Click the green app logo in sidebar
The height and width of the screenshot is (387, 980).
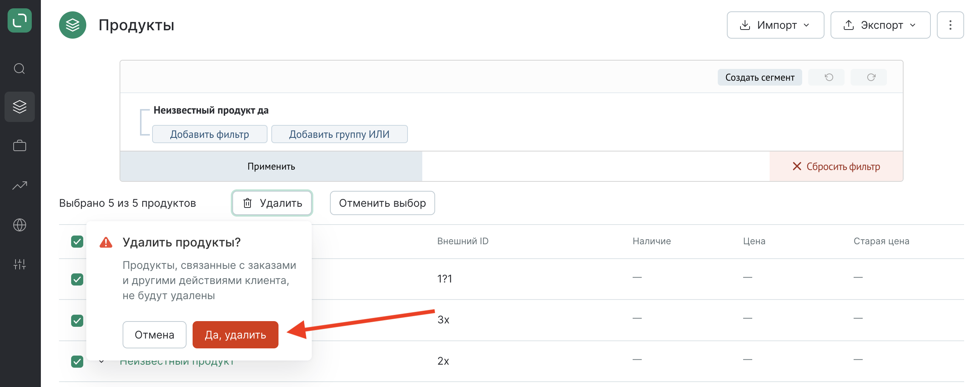pos(19,20)
